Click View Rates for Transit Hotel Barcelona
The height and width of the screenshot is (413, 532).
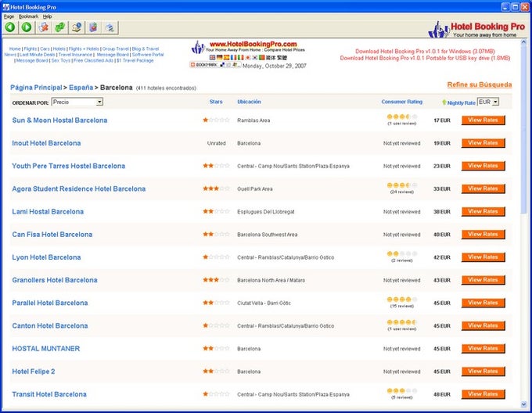(483, 394)
